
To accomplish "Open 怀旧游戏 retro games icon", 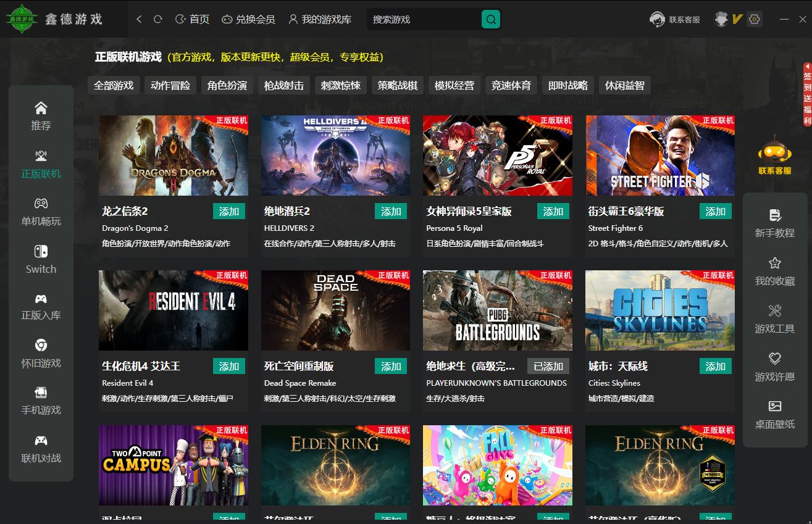I will (x=41, y=345).
